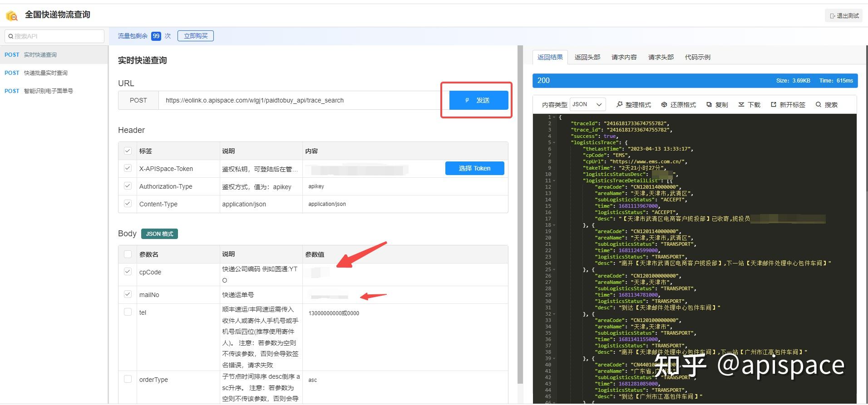Open the 请求头部 tab
868x405 pixels.
pos(661,57)
